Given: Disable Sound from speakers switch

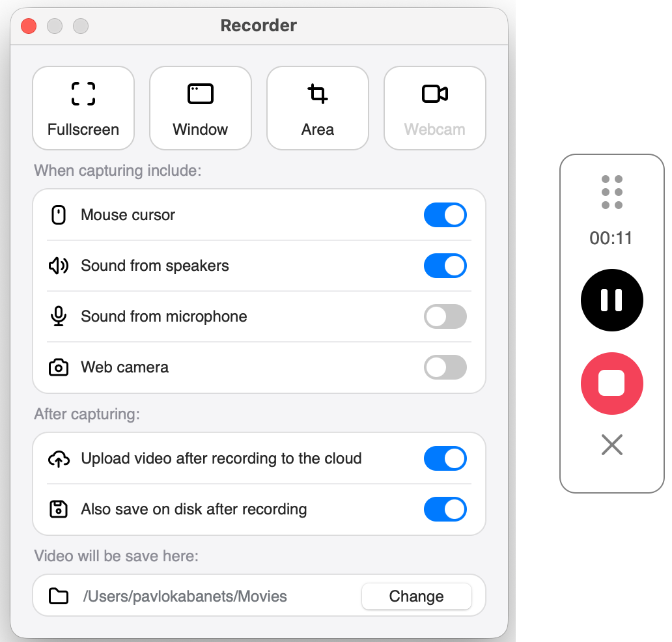Looking at the screenshot, I should [445, 266].
